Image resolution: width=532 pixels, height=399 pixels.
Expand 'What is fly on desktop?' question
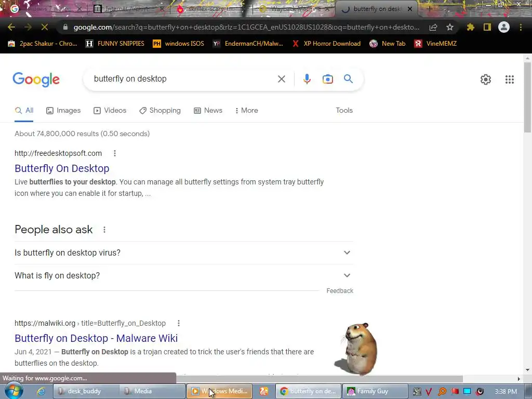point(183,275)
